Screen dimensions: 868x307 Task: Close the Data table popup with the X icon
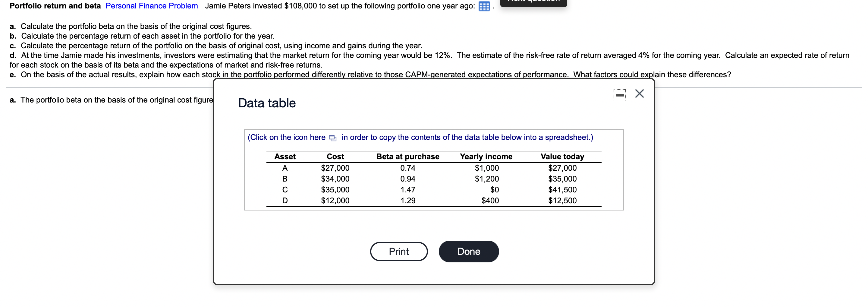click(640, 94)
